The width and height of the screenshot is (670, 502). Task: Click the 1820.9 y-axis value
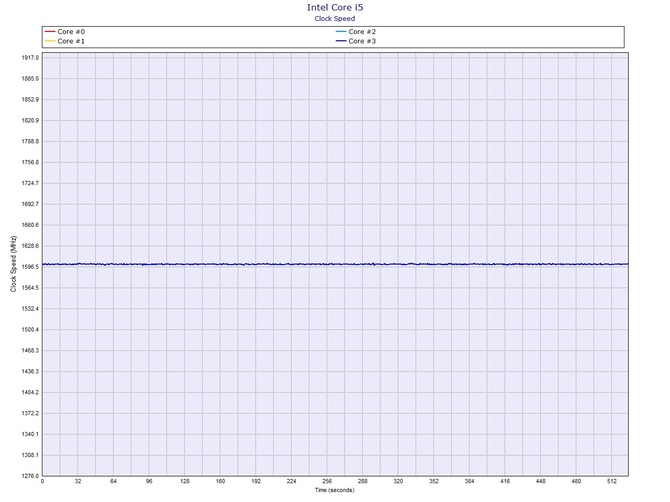point(30,120)
